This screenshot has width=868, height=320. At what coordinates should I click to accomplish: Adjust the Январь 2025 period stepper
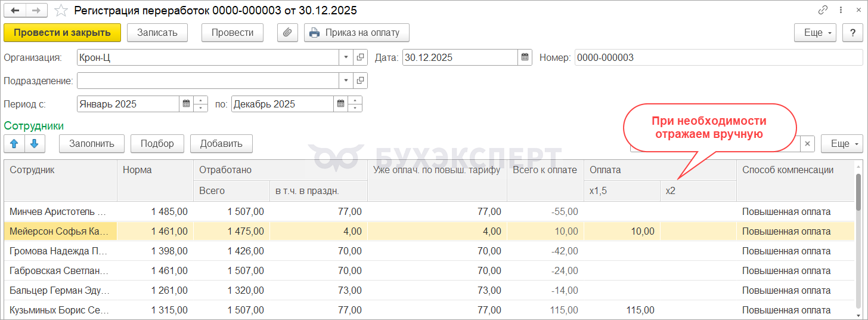(201, 104)
